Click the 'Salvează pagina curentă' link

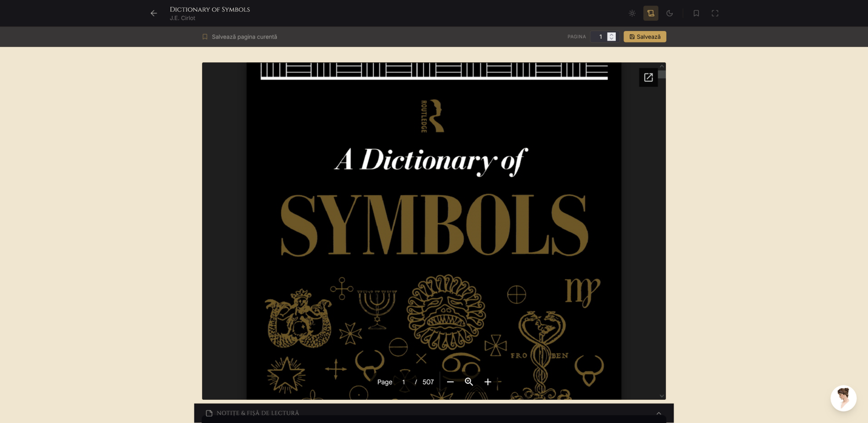click(x=244, y=37)
